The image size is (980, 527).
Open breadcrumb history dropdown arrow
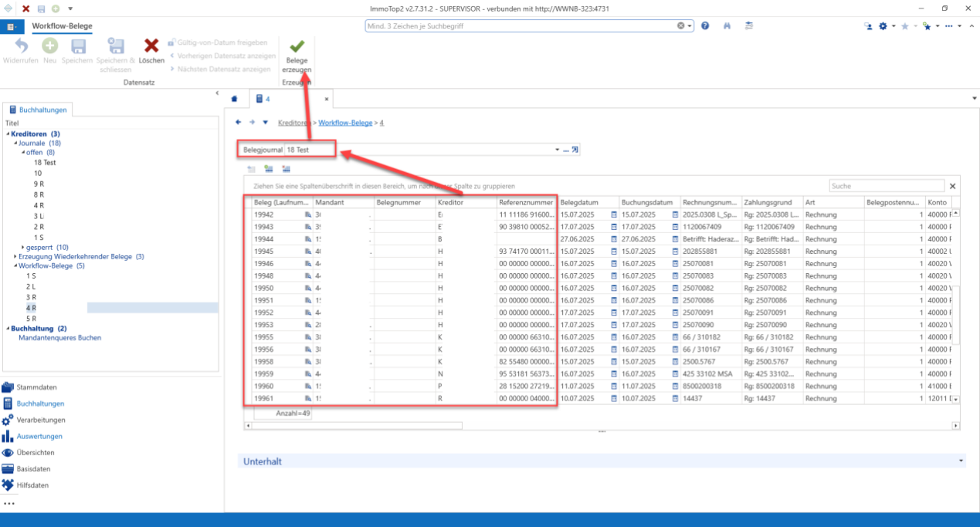click(x=265, y=122)
